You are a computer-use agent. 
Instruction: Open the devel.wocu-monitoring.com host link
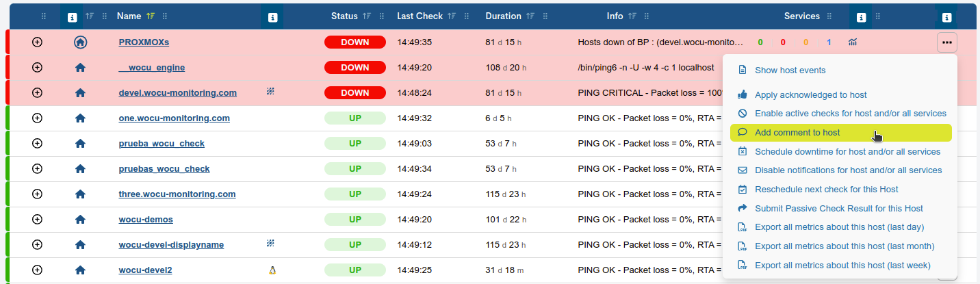point(177,92)
